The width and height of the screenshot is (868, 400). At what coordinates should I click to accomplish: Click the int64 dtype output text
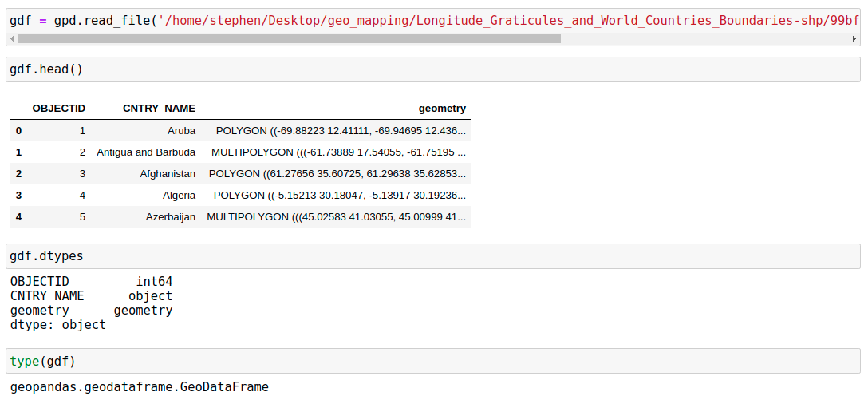coord(154,282)
